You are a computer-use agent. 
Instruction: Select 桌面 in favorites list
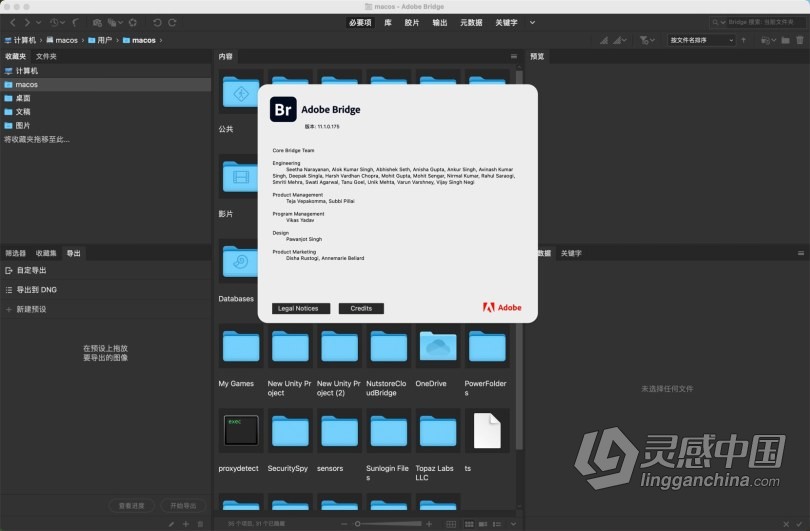click(106, 98)
